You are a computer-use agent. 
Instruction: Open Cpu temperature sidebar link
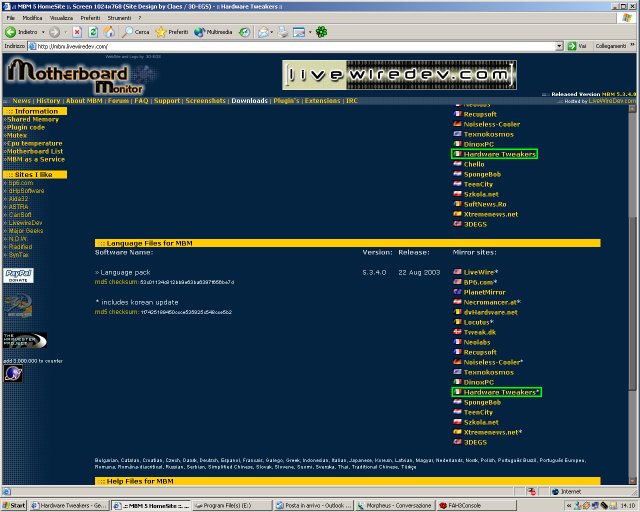(34, 143)
